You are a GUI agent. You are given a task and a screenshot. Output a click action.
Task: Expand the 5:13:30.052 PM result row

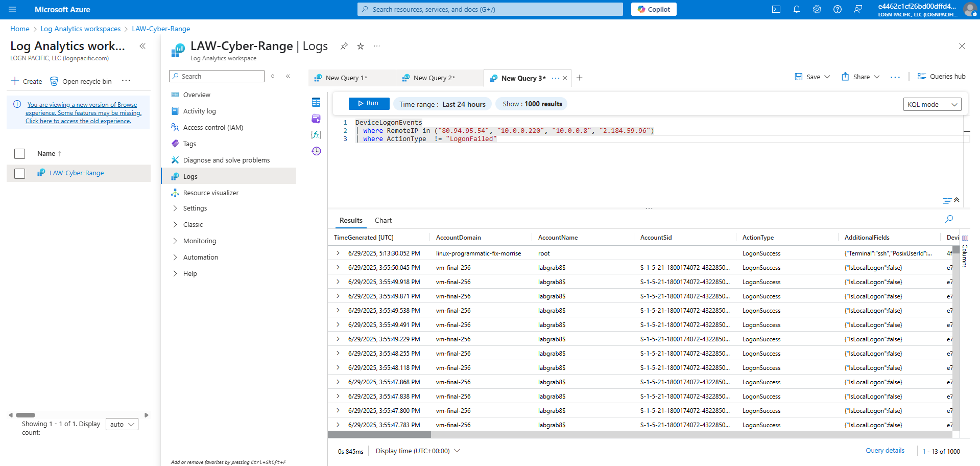click(338, 253)
